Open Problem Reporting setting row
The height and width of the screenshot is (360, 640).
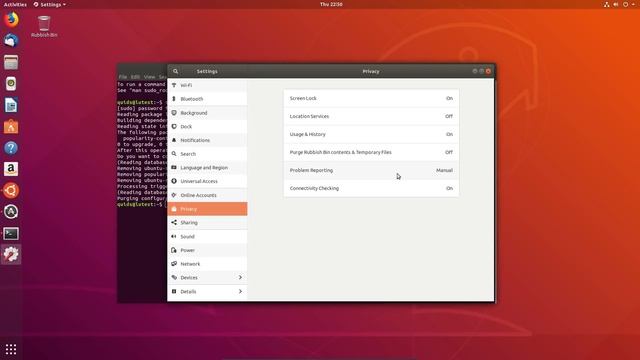click(x=371, y=170)
